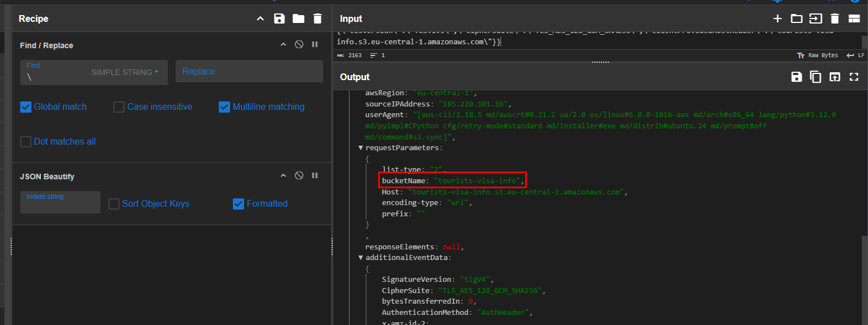
Task: Enable Case insensitive option
Action: [x=119, y=107]
